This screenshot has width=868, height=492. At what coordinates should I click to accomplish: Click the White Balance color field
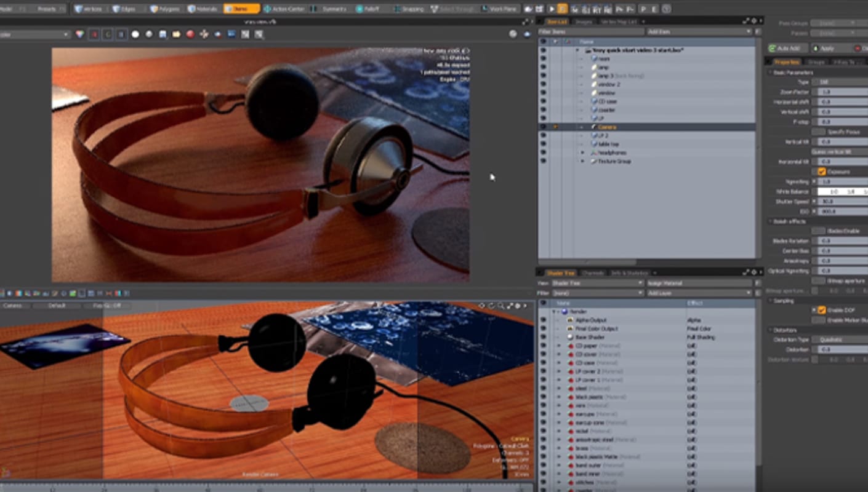click(x=842, y=192)
